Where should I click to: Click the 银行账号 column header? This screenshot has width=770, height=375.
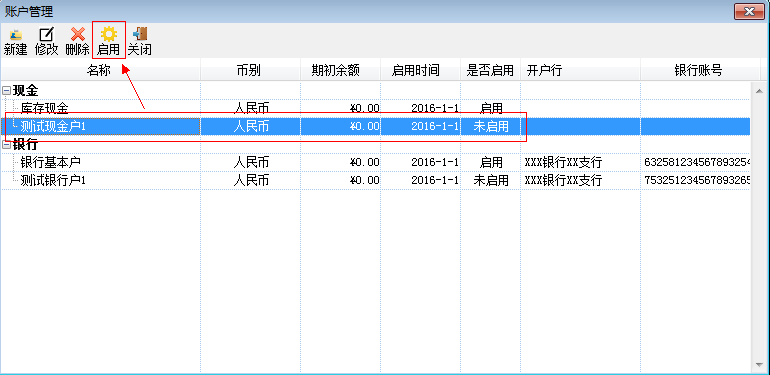point(700,70)
